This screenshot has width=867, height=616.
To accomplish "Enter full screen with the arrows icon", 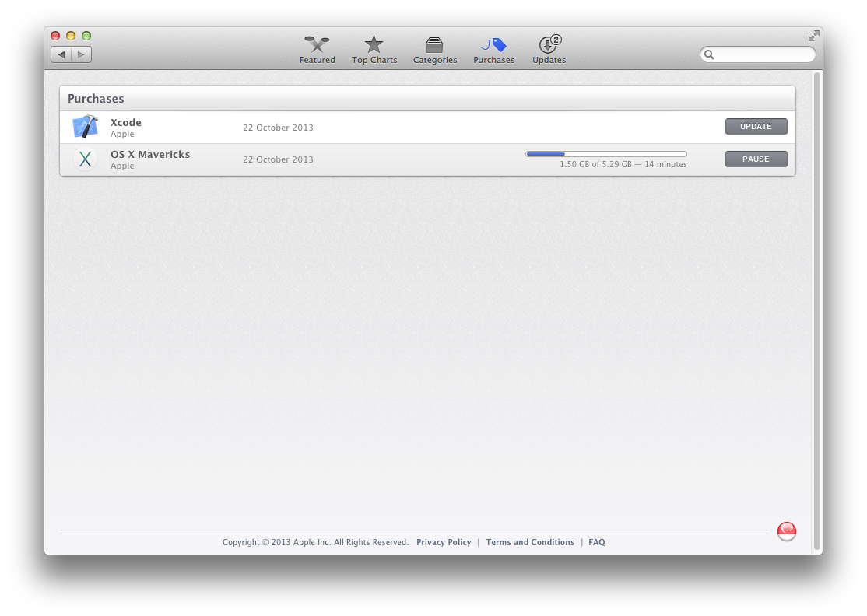I will (813, 36).
